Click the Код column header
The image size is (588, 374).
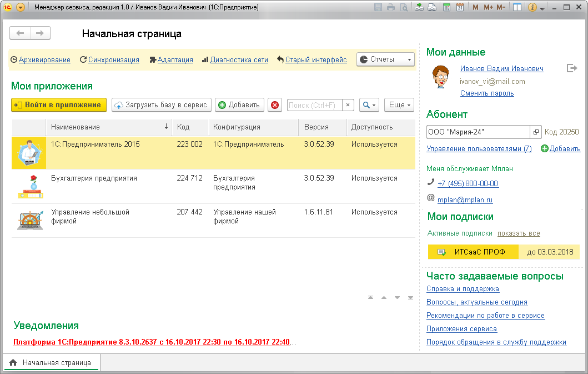190,127
